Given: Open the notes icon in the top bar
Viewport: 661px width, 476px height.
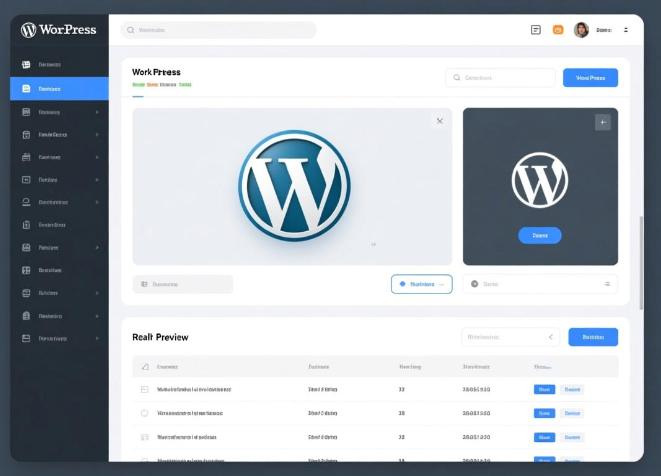Looking at the screenshot, I should (536, 30).
